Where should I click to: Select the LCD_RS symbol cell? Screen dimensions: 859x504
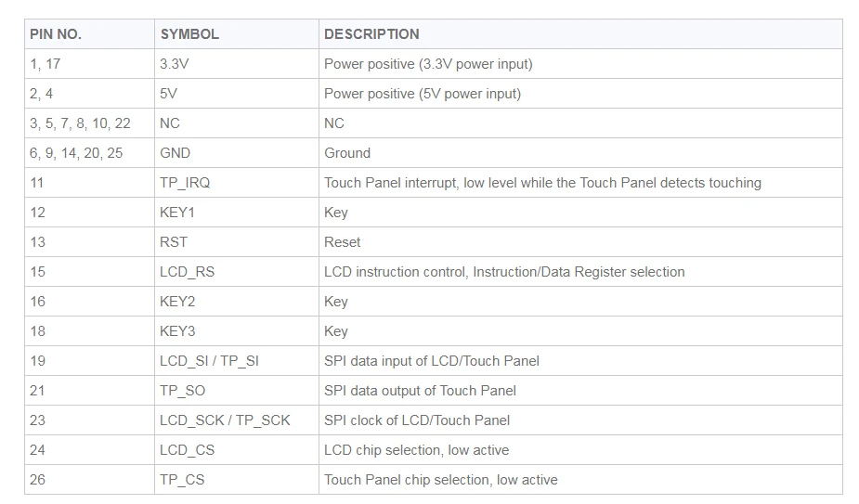(x=237, y=272)
